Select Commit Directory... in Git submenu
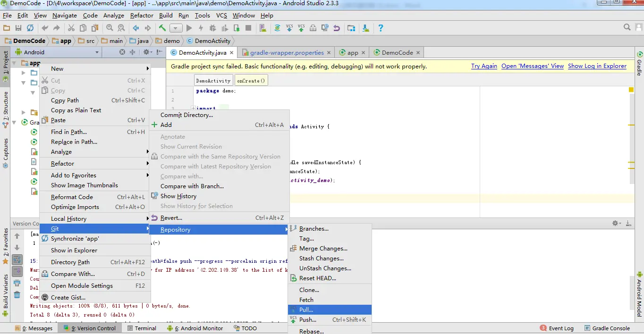This screenshot has height=334, width=644. [219, 115]
